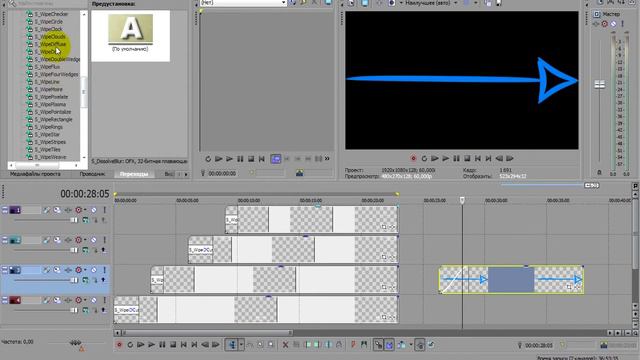Play in the trimmer window
This screenshot has width=640, height=360.
coord(229,159)
